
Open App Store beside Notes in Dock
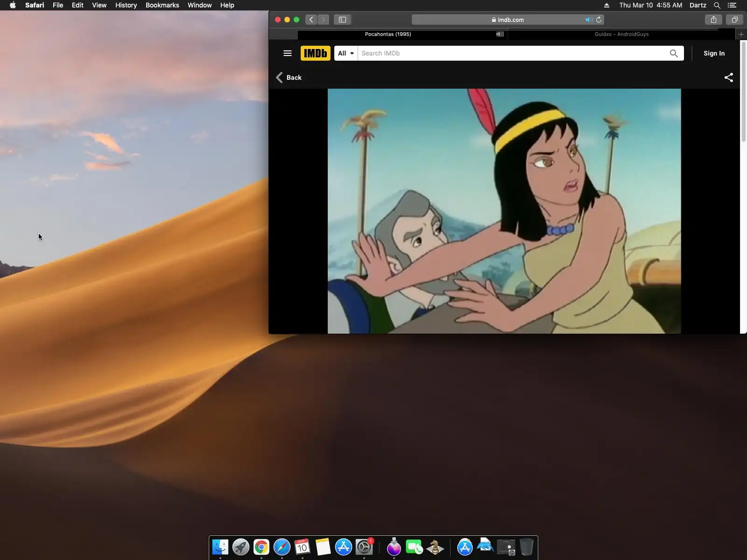pos(344,547)
